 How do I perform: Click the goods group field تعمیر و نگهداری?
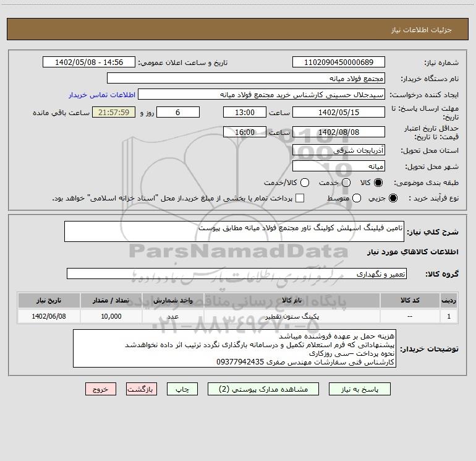pyautogui.click(x=237, y=274)
